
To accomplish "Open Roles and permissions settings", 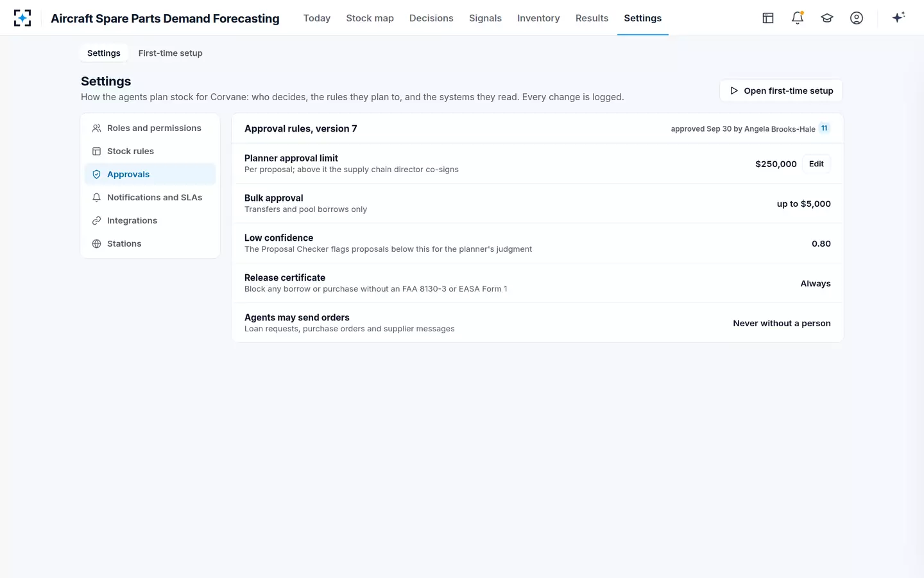I will [150, 128].
